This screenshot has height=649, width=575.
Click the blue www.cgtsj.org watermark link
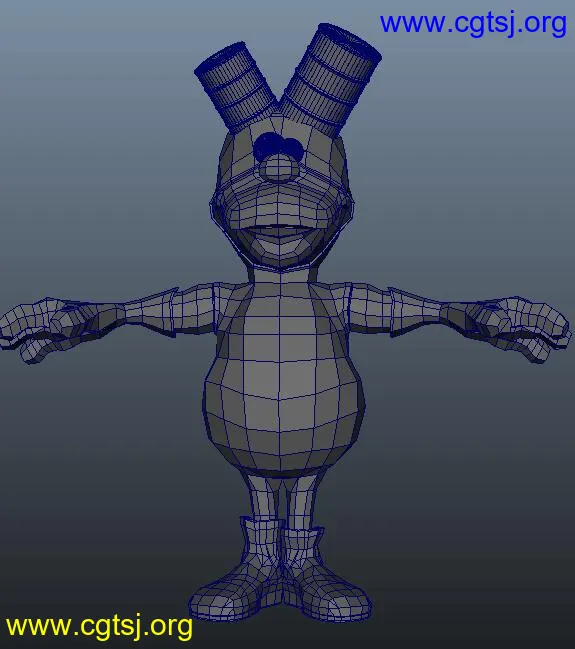(473, 24)
